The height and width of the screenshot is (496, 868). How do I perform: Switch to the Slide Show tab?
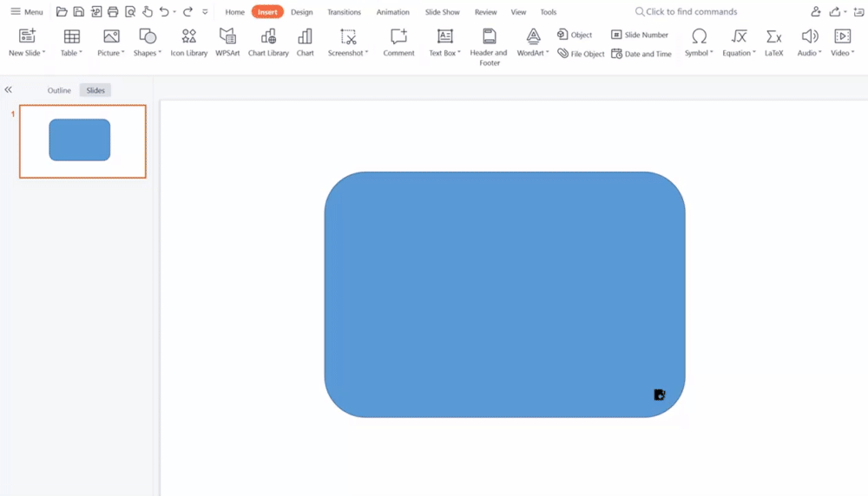(443, 11)
